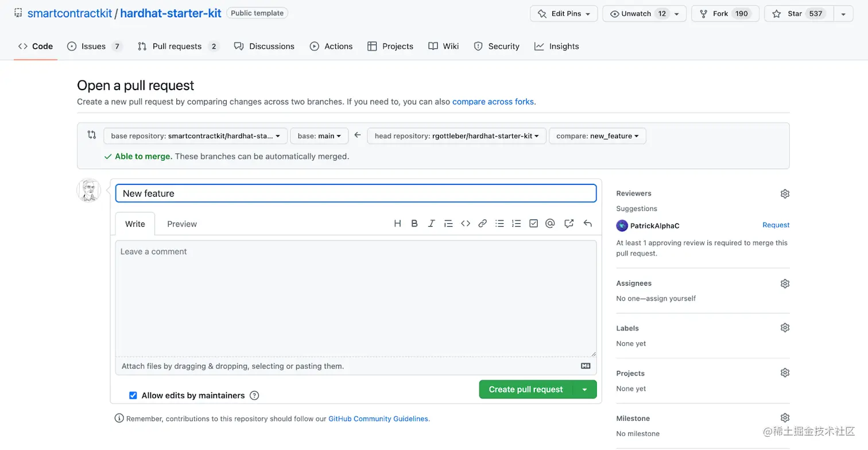Image resolution: width=868 pixels, height=450 pixels.
Task: View the Insights tab
Action: [x=557, y=46]
